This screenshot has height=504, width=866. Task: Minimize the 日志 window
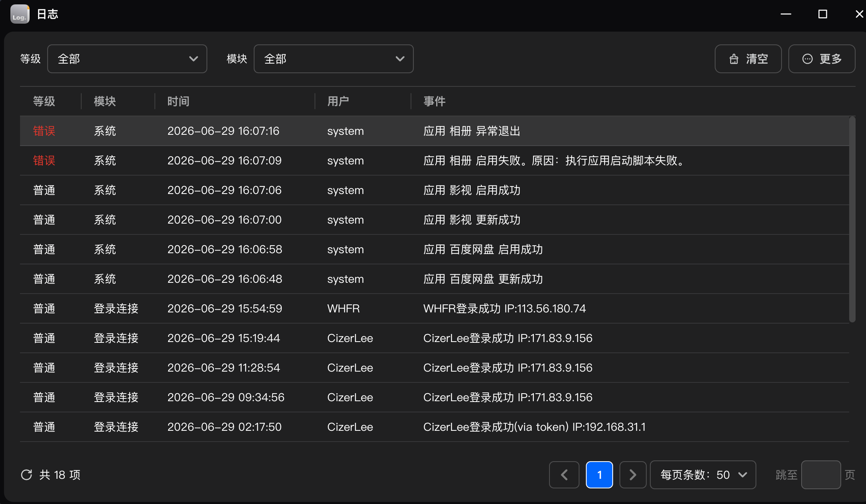786,14
